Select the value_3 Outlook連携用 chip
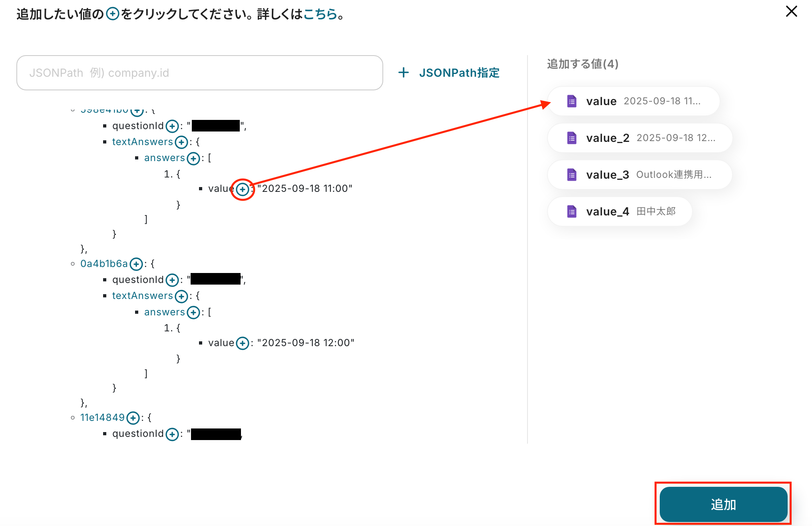This screenshot has height=526, width=812. coord(639,175)
